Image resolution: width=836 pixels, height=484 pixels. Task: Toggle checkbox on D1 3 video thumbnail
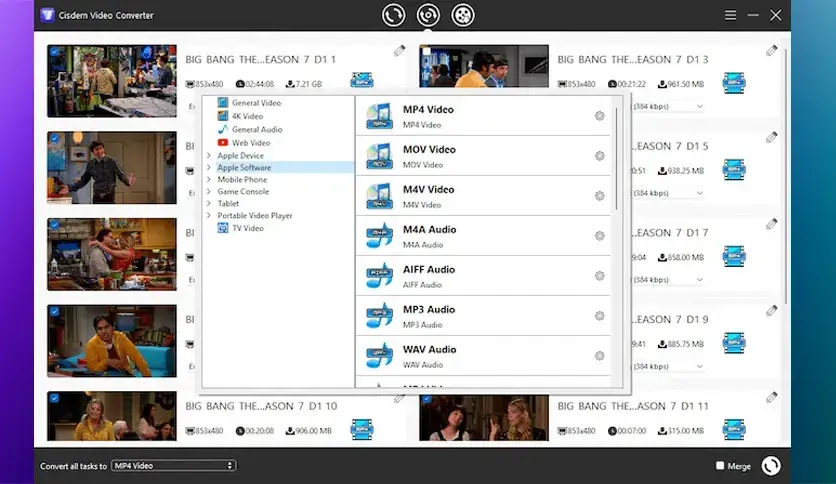[x=426, y=53]
